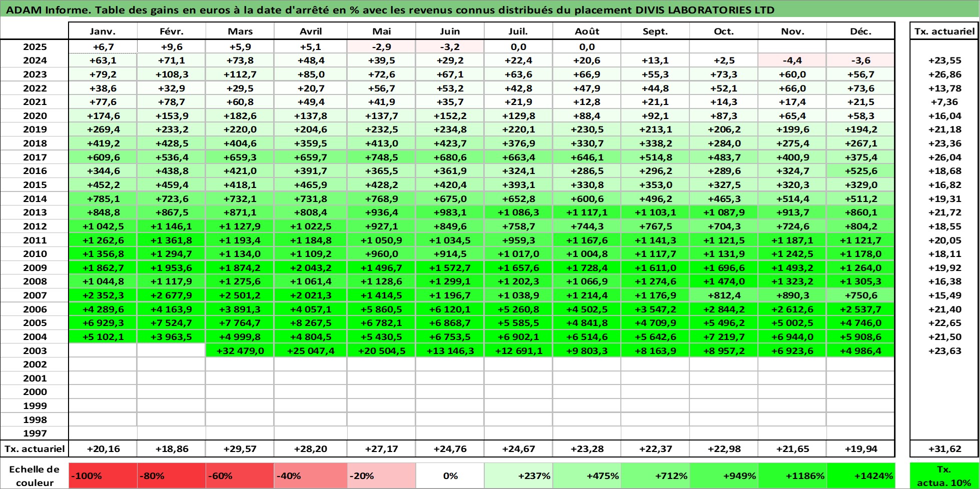Select the 1997 row label
The height and width of the screenshot is (489, 980).
(x=35, y=433)
